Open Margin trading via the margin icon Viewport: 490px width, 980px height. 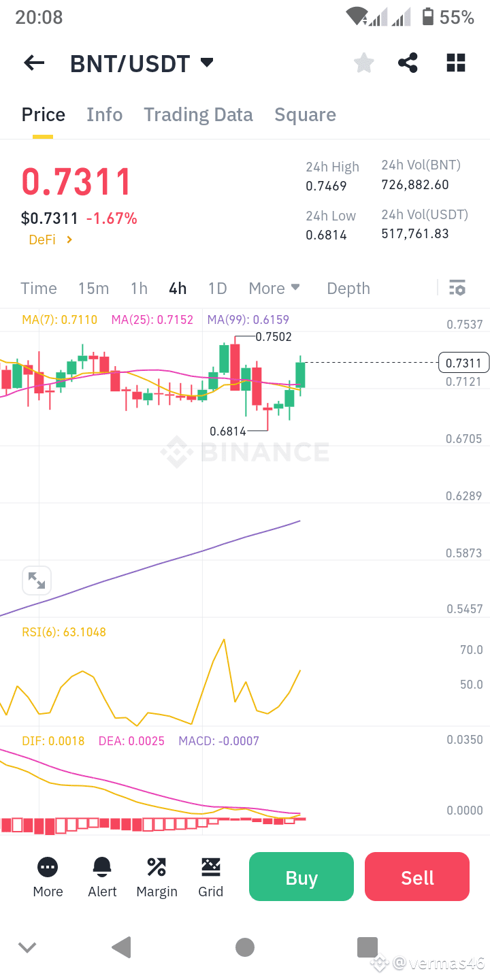click(x=157, y=867)
